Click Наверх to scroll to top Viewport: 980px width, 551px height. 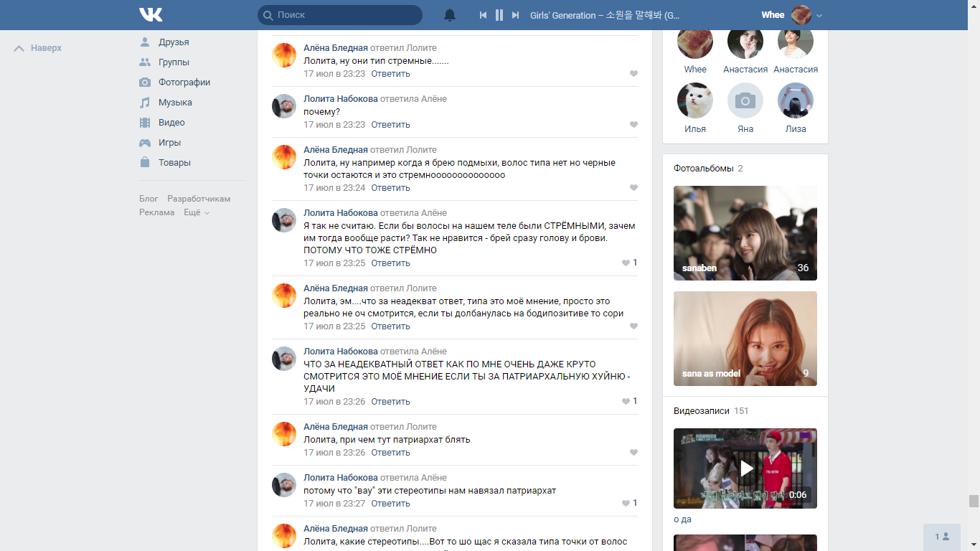[x=39, y=48]
